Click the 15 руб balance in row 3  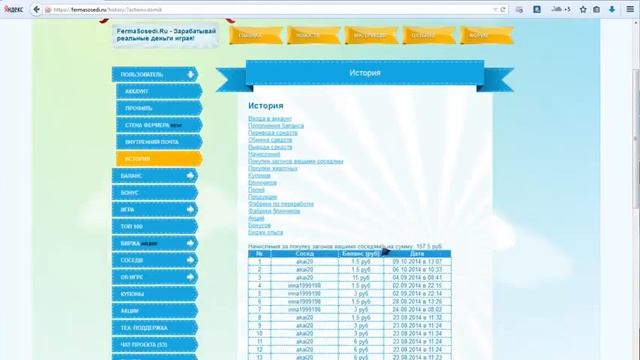point(361,278)
